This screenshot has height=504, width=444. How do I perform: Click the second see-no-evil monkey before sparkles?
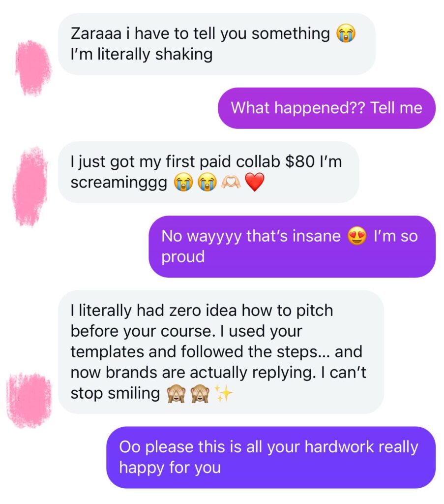[x=200, y=393]
